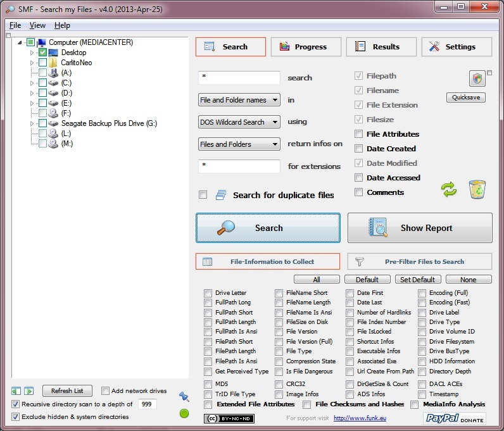Open the Help menu
504x431 pixels.
tap(62, 25)
